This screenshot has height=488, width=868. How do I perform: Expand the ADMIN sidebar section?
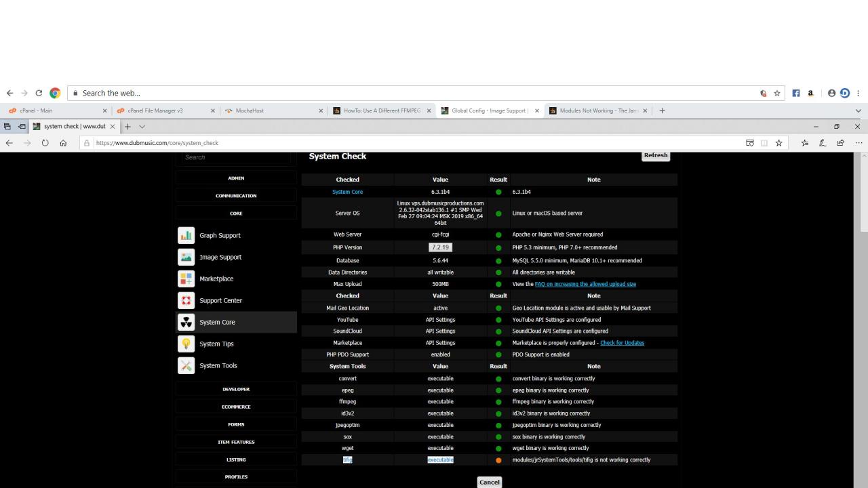236,178
